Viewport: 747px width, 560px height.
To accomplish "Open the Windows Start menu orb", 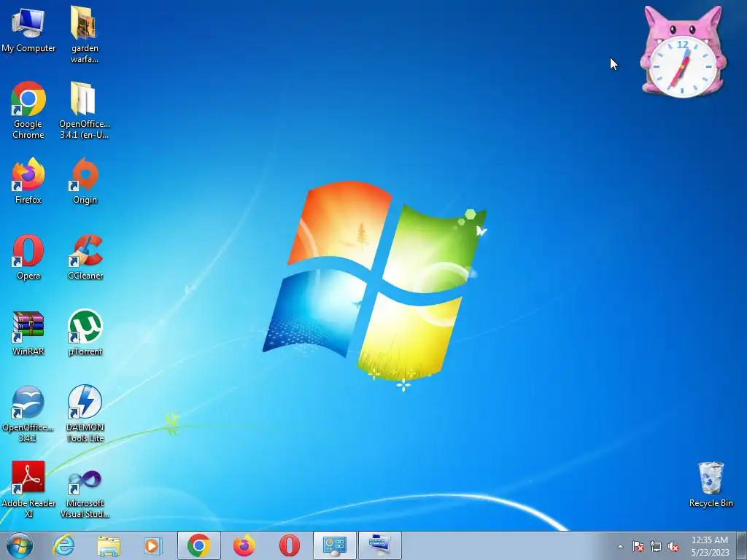I will (x=20, y=545).
